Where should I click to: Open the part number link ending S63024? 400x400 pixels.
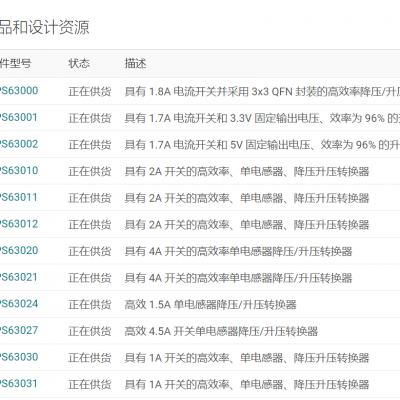coord(19,304)
